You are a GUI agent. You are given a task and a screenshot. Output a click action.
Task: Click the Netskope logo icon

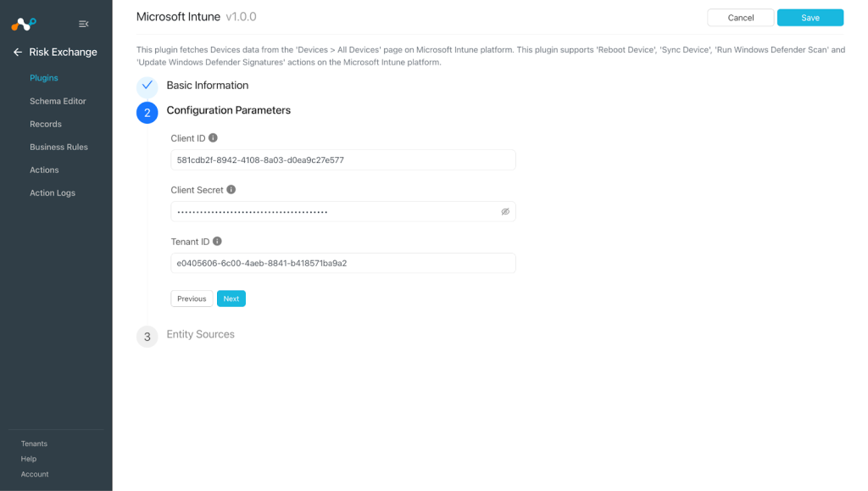click(x=24, y=24)
